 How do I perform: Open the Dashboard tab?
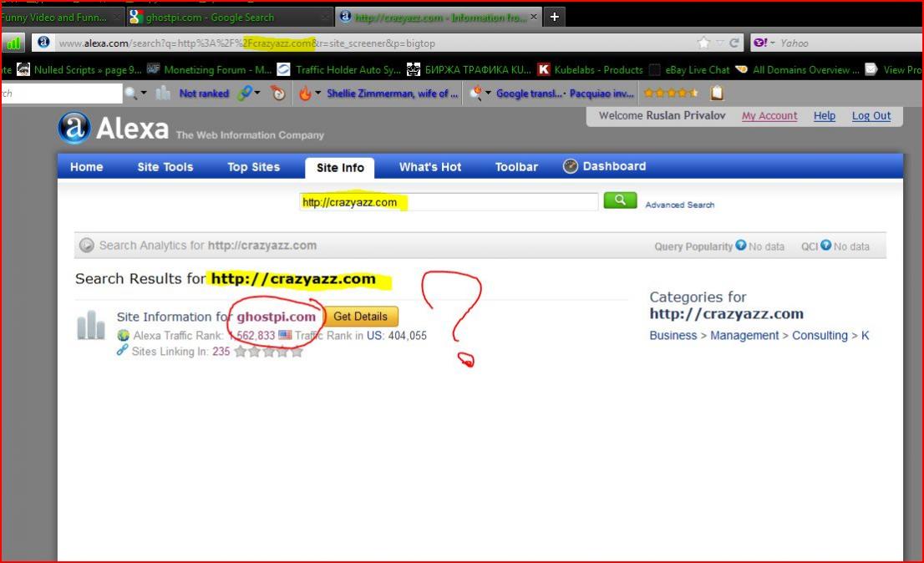(x=605, y=166)
